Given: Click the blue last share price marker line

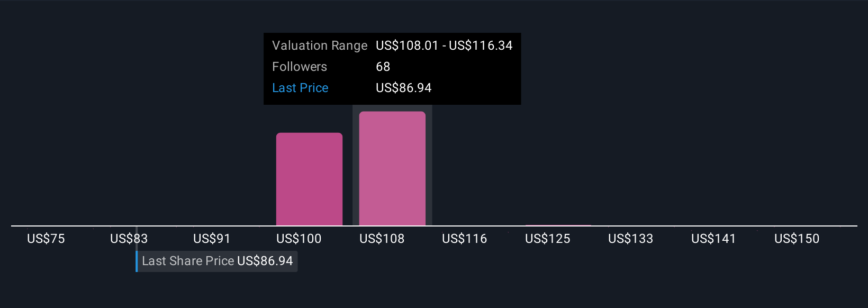Looking at the screenshot, I should click(x=137, y=261).
